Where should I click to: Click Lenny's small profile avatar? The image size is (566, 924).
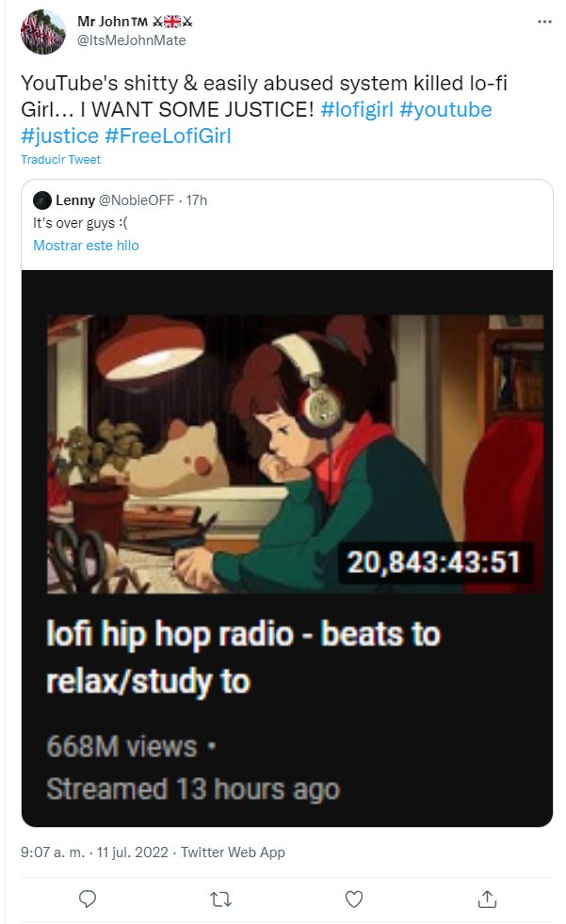[x=41, y=200]
